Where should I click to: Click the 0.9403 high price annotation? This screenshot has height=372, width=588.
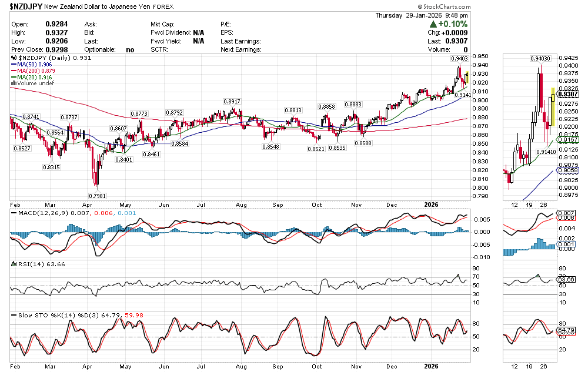[x=459, y=59]
